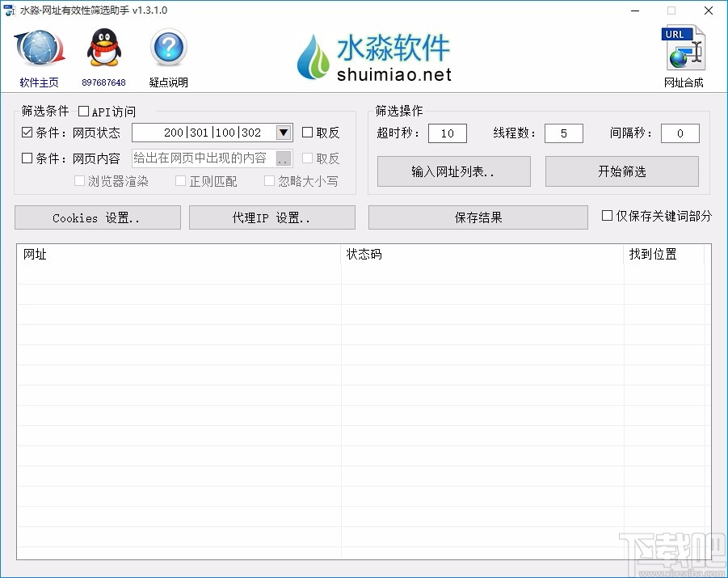Open the status code dropdown list

tap(284, 132)
